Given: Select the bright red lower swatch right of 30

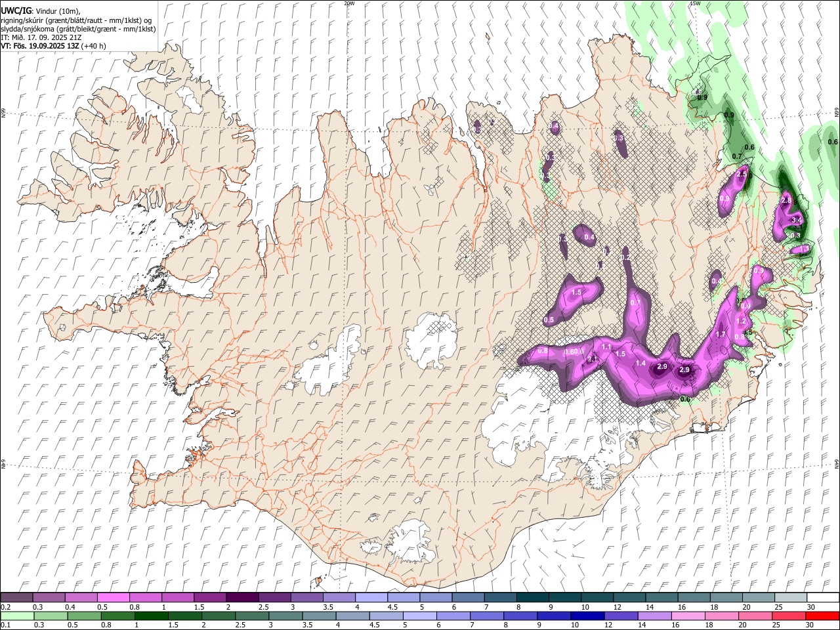Looking at the screenshot, I should pyautogui.click(x=823, y=616).
